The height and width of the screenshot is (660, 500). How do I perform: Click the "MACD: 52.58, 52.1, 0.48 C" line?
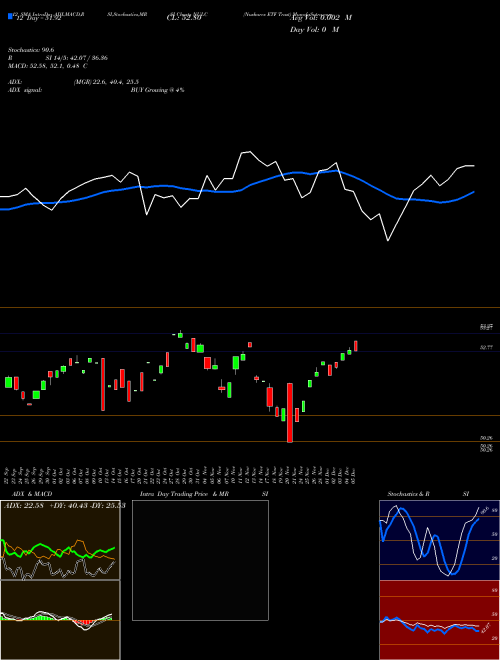pos(48,66)
